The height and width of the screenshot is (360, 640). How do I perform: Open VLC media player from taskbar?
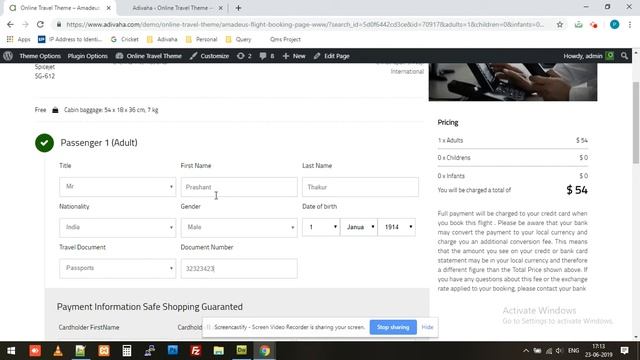click(58, 351)
